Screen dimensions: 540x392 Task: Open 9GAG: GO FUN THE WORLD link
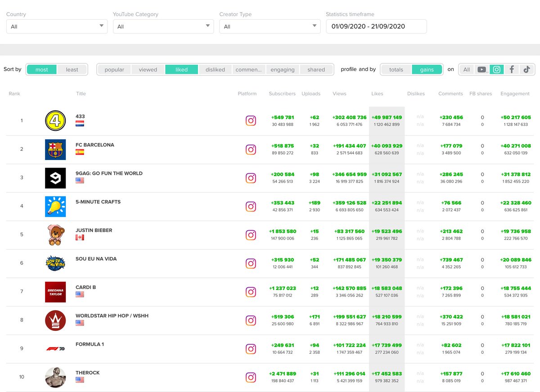(109, 173)
